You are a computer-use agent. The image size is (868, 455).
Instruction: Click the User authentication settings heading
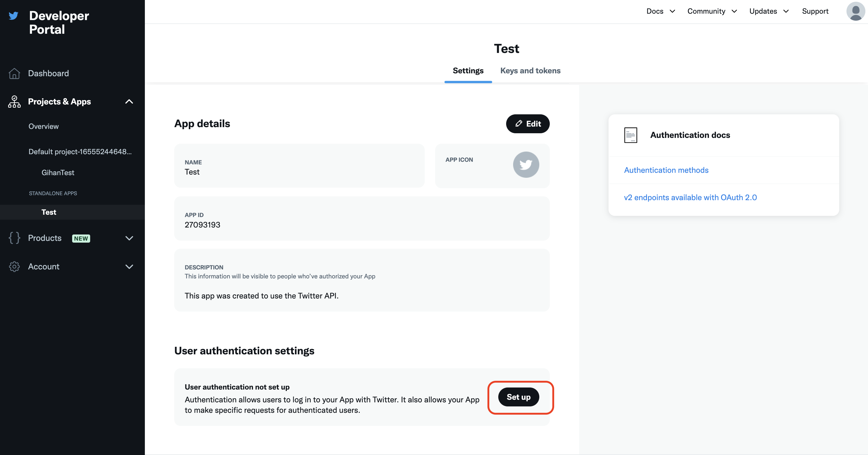coord(244,351)
